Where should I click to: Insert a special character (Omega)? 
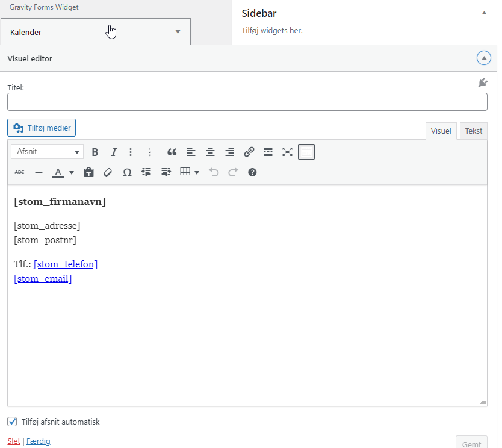pyautogui.click(x=127, y=172)
